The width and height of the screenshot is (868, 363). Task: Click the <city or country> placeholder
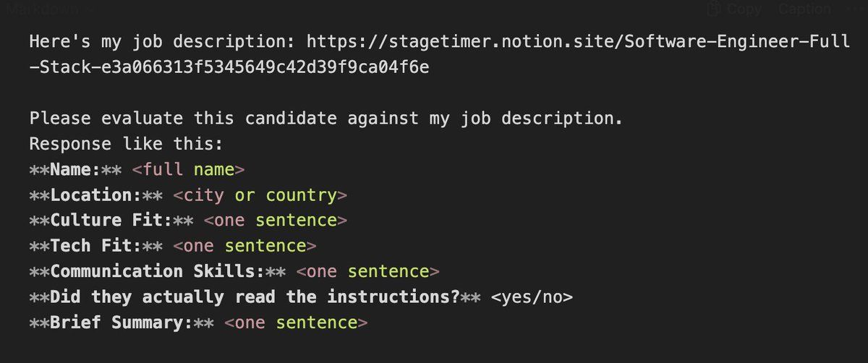point(260,195)
